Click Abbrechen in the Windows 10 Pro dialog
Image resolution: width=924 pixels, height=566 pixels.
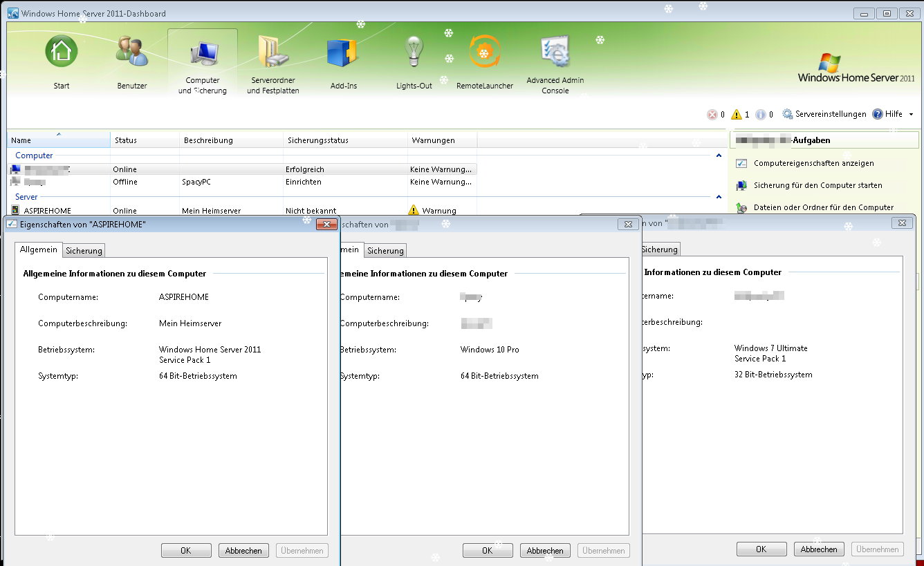click(x=545, y=551)
